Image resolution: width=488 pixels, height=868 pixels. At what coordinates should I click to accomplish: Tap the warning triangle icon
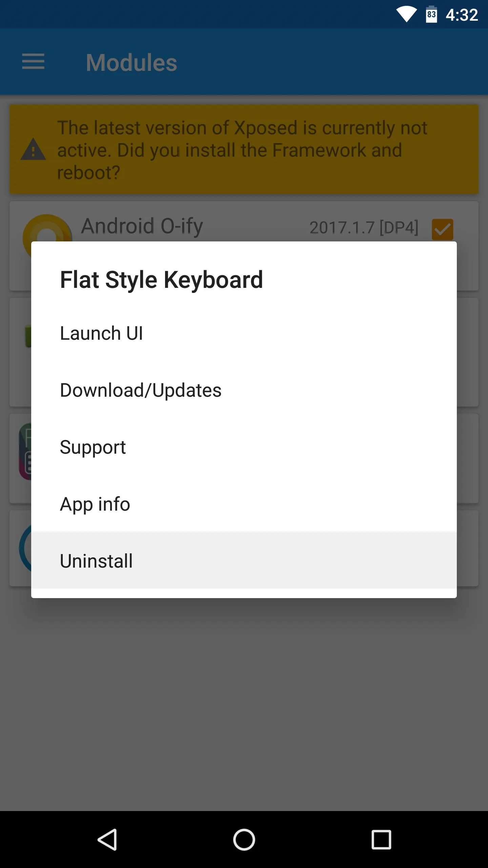click(33, 149)
